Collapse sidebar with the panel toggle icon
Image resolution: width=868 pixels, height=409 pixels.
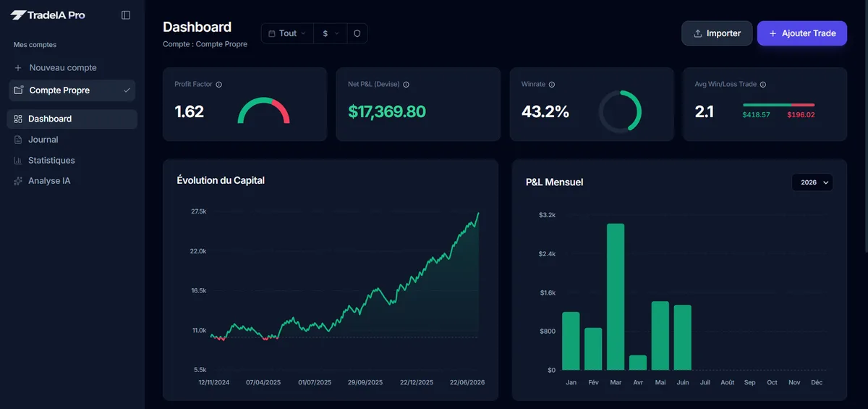[126, 14]
